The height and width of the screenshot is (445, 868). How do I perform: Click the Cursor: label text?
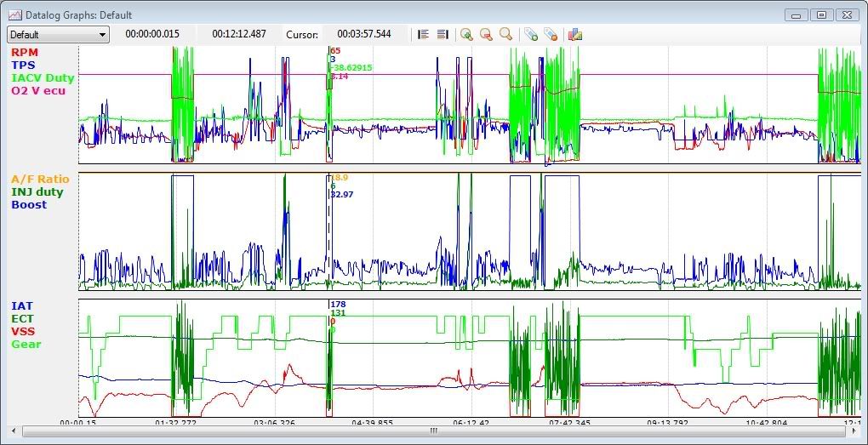point(302,34)
